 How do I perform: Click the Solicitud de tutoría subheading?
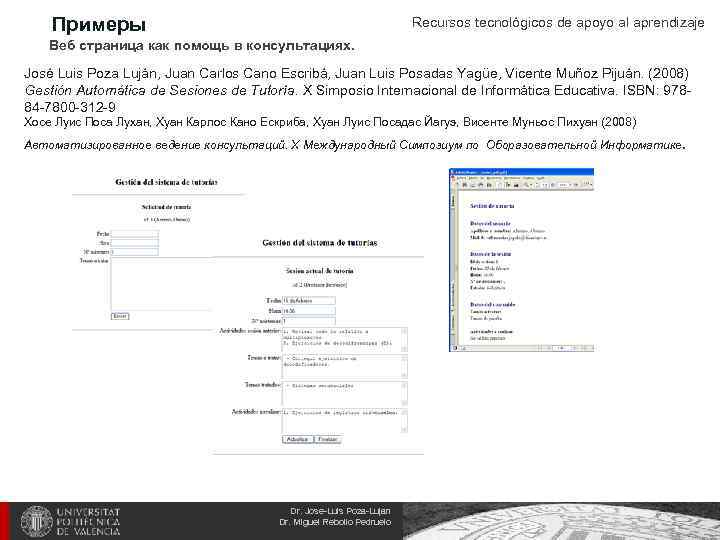pos(166,207)
